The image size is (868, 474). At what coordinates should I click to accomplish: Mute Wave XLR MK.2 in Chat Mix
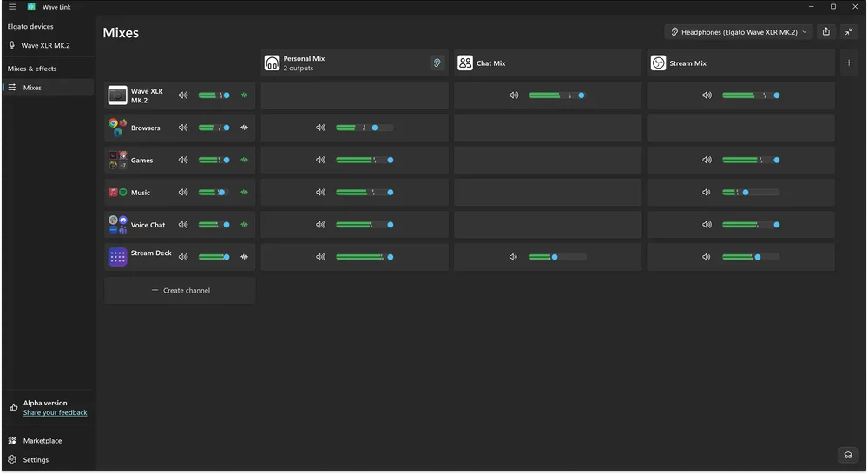514,95
